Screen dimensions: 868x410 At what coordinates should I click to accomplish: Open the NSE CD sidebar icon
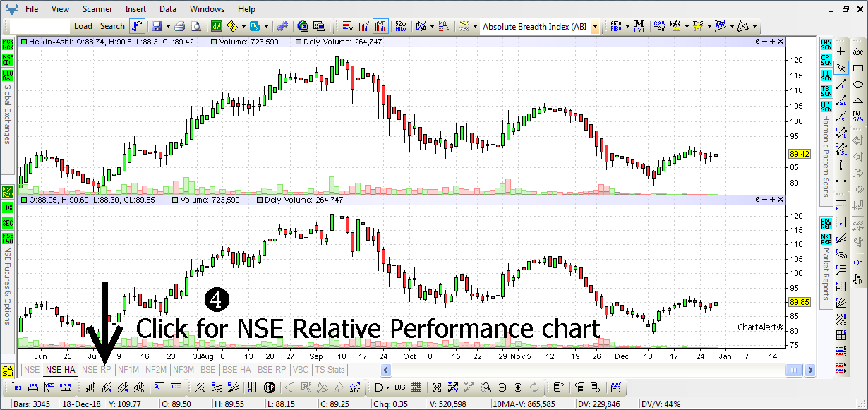point(8,60)
